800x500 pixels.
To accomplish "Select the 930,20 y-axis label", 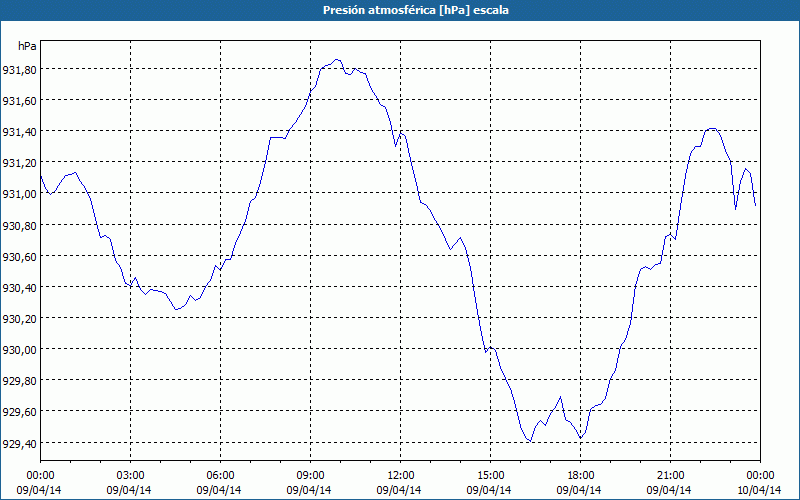I will 19,319.
